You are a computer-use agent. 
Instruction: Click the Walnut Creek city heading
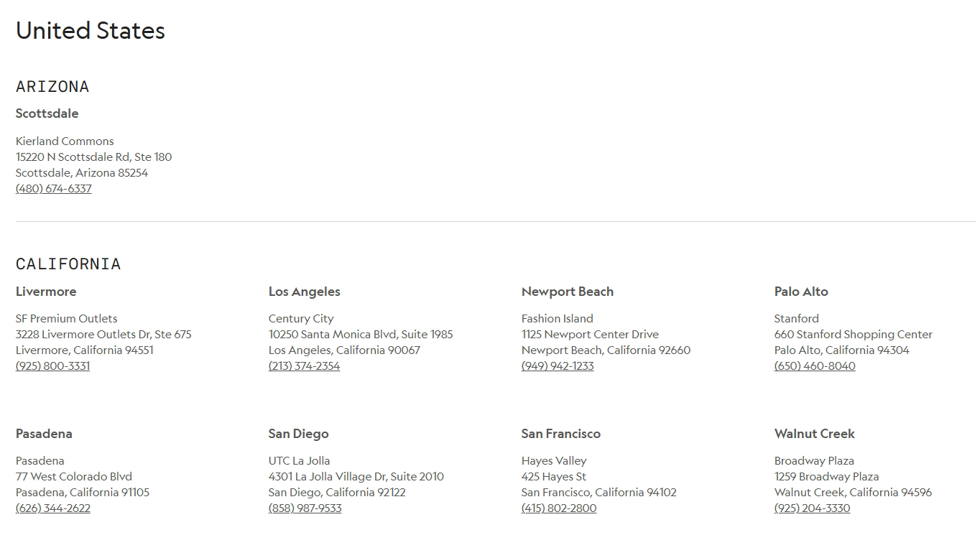click(x=815, y=434)
